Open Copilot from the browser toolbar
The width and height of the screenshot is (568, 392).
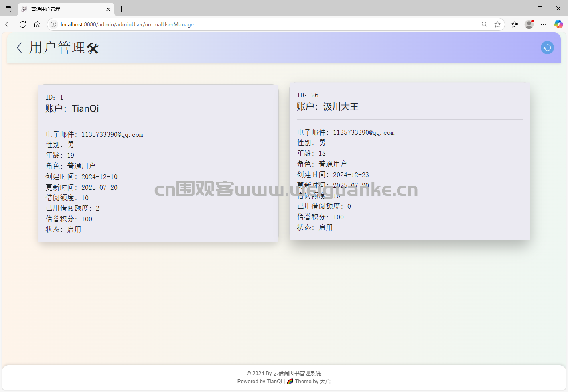[558, 24]
